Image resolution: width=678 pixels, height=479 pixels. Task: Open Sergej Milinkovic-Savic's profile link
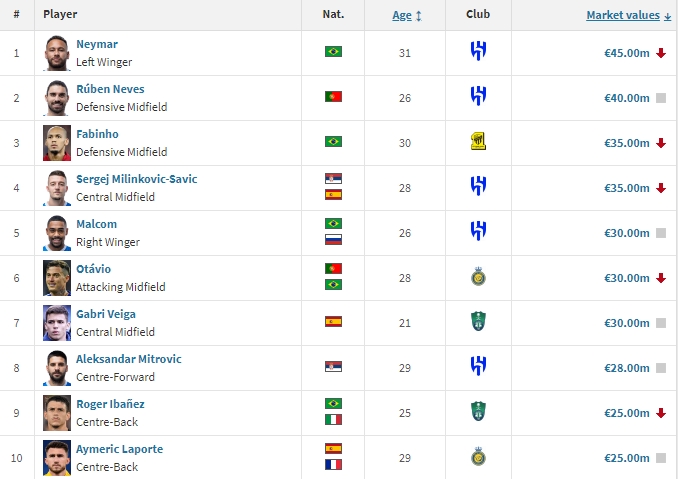pyautogui.click(x=136, y=179)
